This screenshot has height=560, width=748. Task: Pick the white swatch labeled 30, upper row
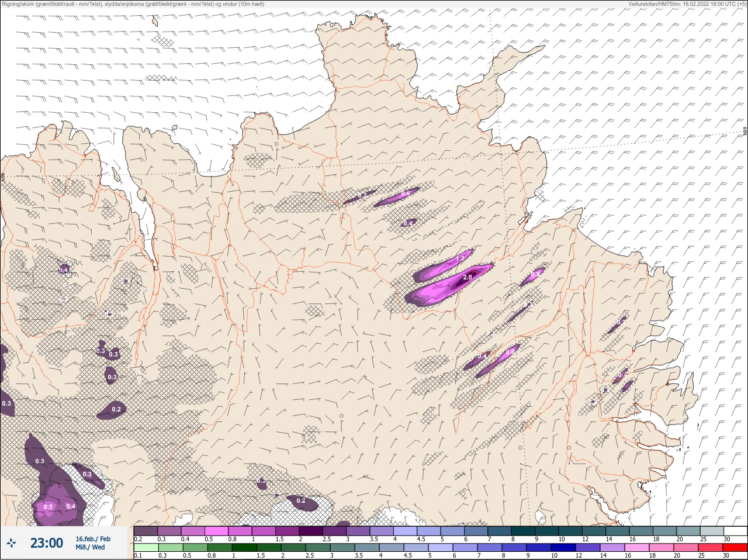(x=735, y=531)
